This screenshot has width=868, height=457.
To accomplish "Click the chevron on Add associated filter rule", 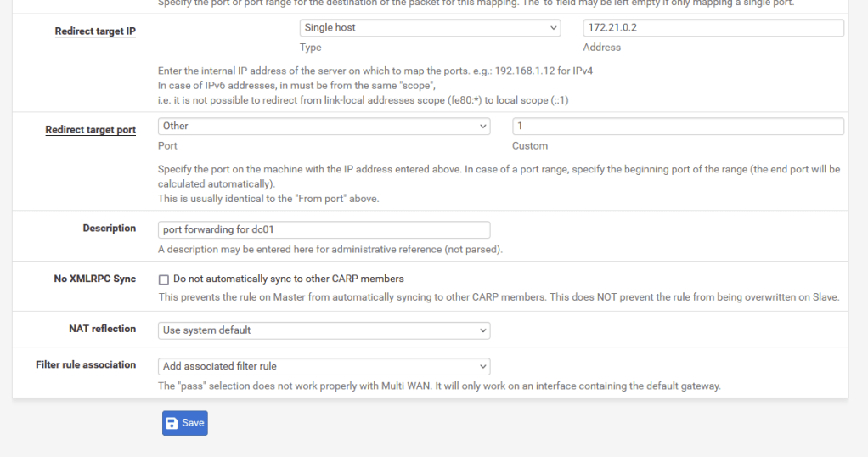I will pos(482,366).
